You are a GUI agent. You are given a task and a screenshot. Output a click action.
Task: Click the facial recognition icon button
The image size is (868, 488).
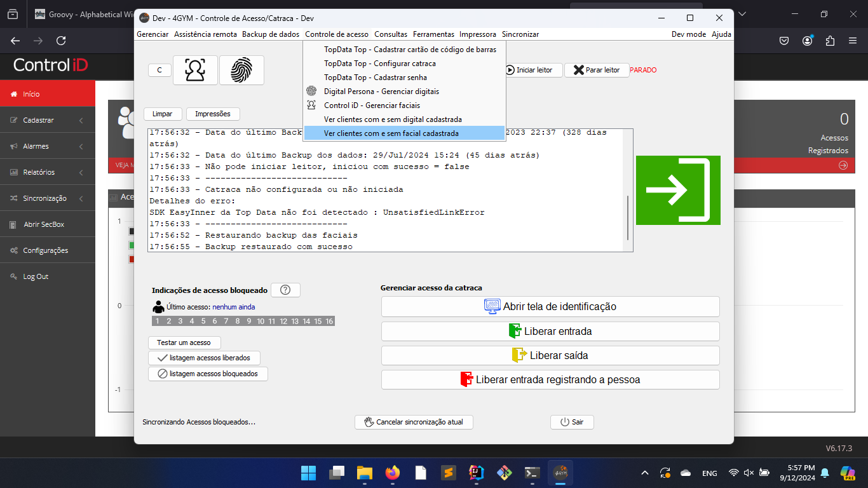(195, 70)
